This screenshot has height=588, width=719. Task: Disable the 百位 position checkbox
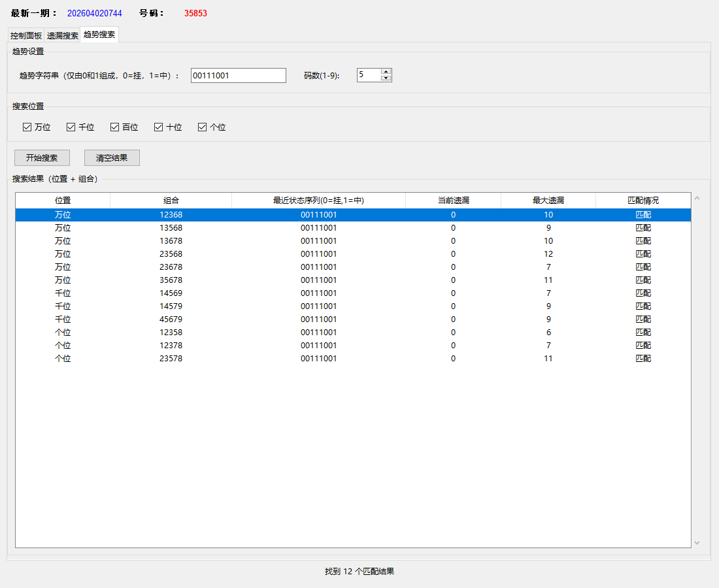click(115, 127)
